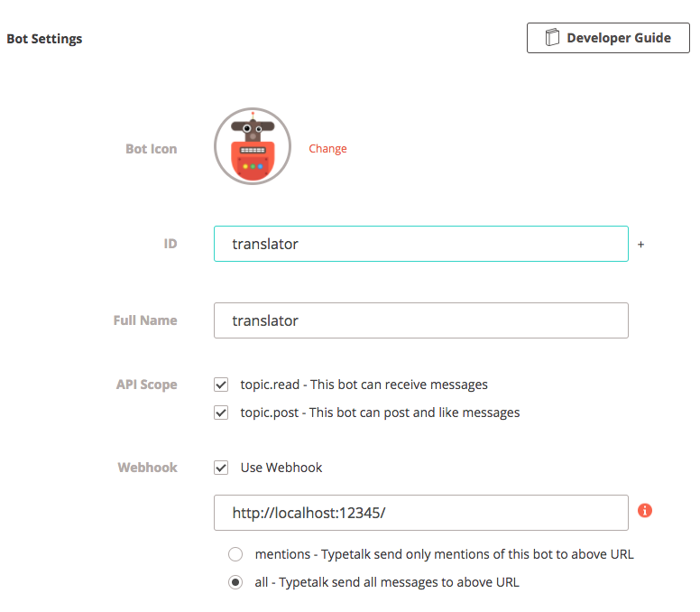The image size is (700, 612).
Task: Click the red info icon beside webhook URL
Action: 645,510
